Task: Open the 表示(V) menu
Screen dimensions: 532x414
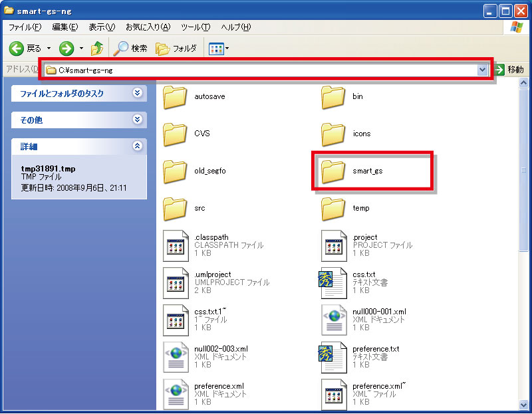Action: tap(102, 27)
